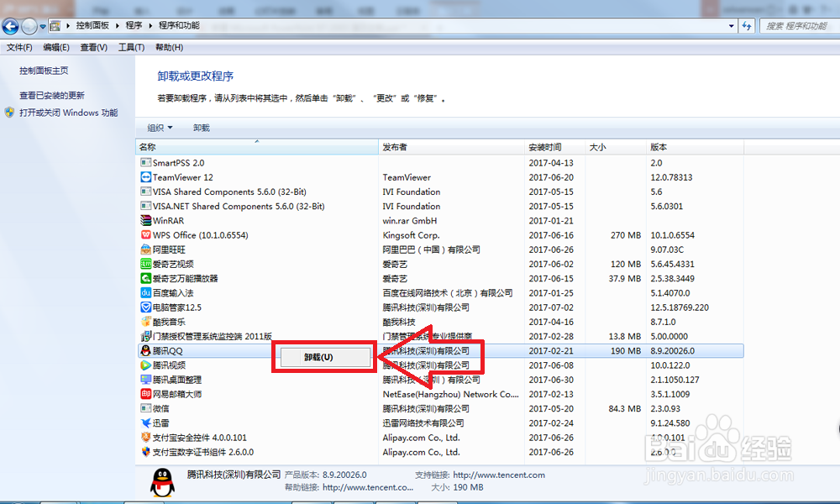Viewport: 840px width, 504px height.
Task: Click the refresh button beside address bar
Action: 747,26
